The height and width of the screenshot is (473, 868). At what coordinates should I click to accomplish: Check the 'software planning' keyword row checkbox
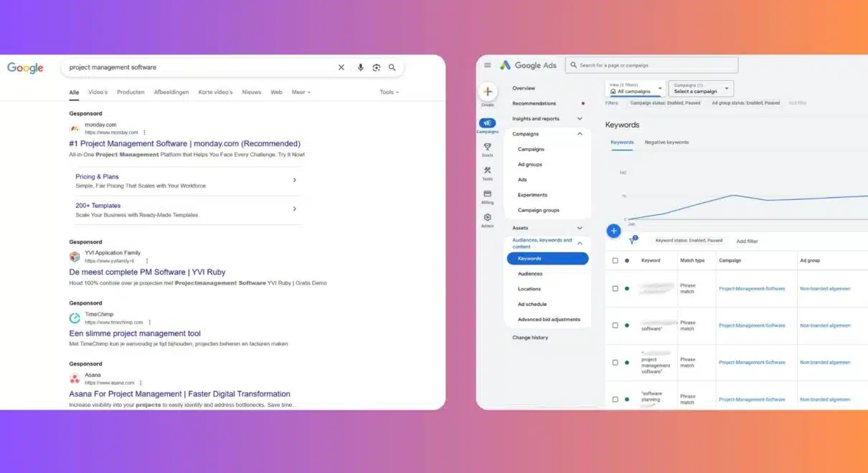click(x=615, y=399)
